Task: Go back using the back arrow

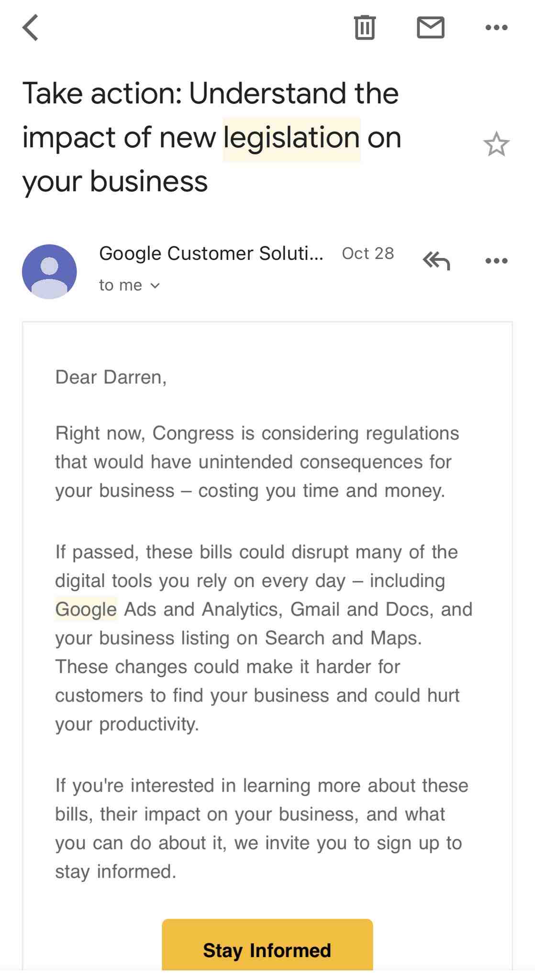Action: [x=31, y=28]
